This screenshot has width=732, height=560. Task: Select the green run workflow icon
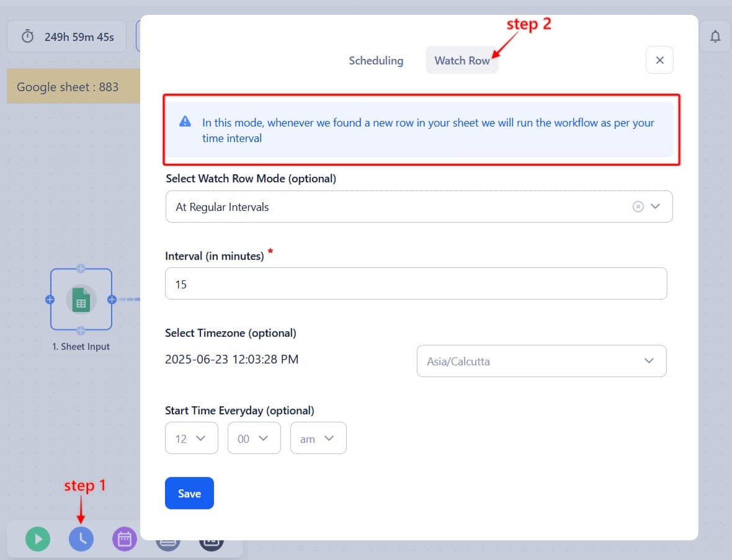pos(38,539)
